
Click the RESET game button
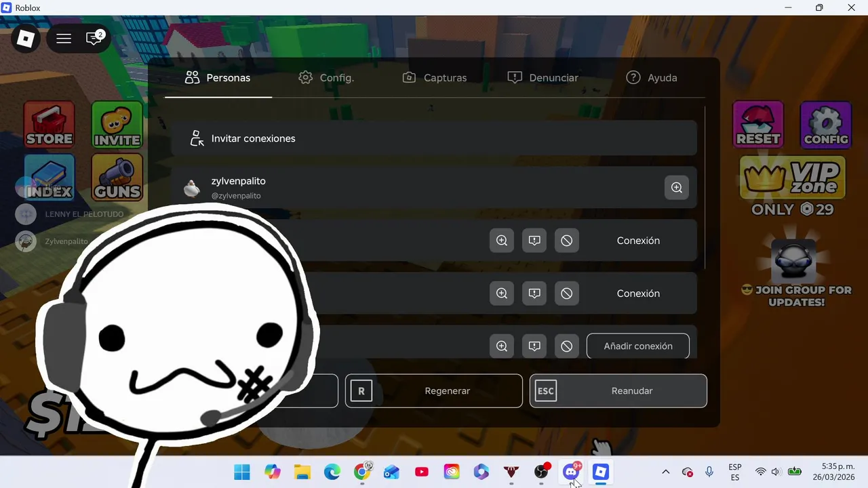coord(758,124)
